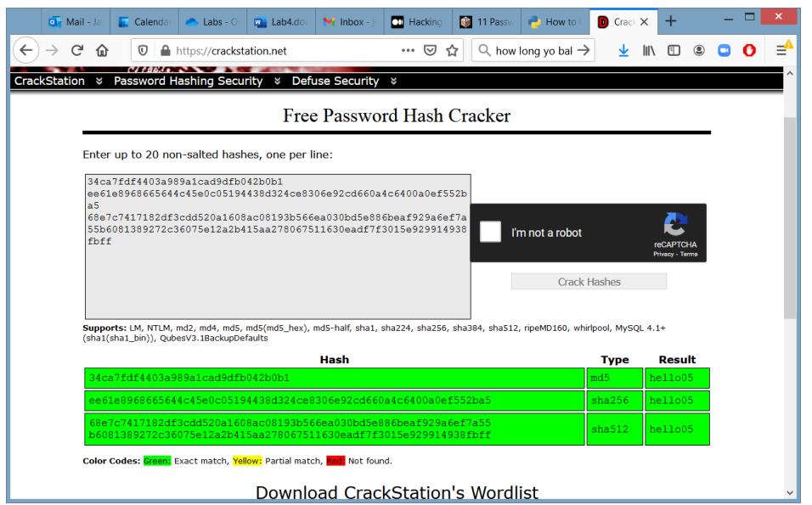Close the CrackStation tab
Viewport: 812px width, 505px height.
tap(644, 22)
